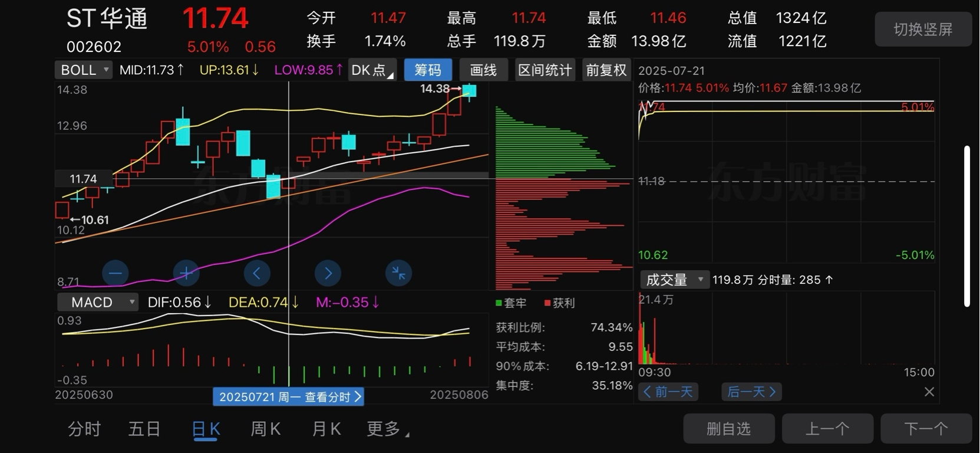Image resolution: width=980 pixels, height=453 pixels.
Task: Select the 周K tab
Action: point(266,429)
